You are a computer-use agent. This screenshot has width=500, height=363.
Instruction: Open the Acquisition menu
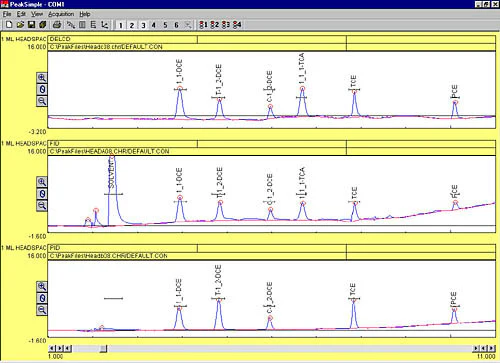pyautogui.click(x=61, y=14)
